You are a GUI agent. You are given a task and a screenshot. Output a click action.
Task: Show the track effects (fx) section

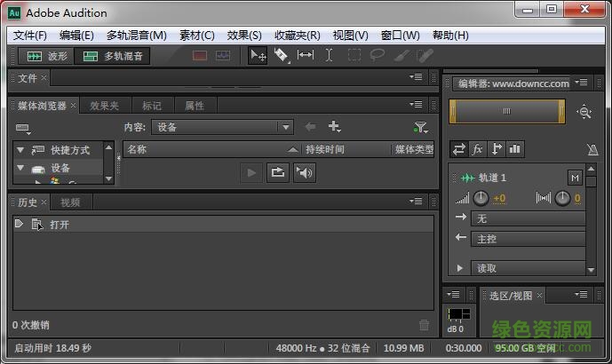(477, 149)
